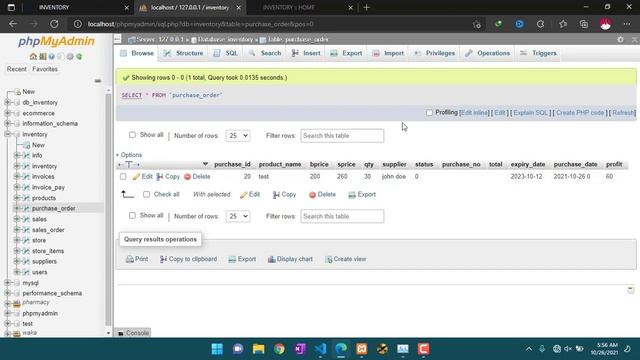Click the page settings gear icon

coord(620,40)
